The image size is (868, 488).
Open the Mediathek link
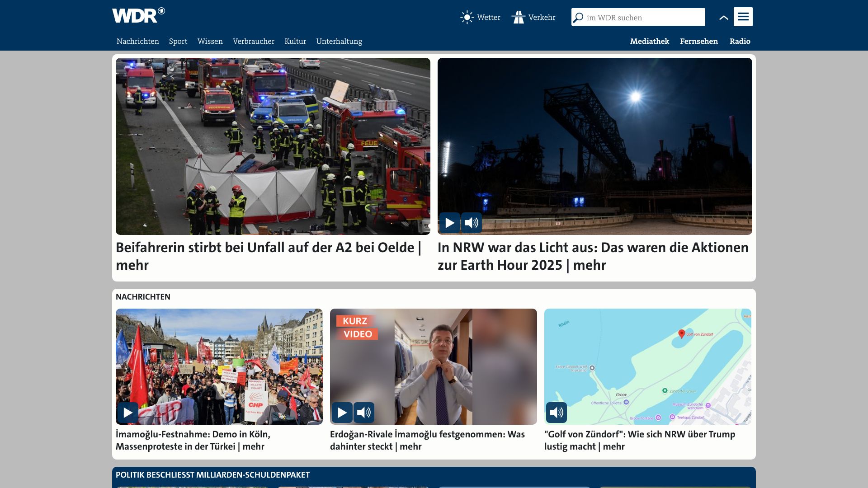(x=649, y=41)
